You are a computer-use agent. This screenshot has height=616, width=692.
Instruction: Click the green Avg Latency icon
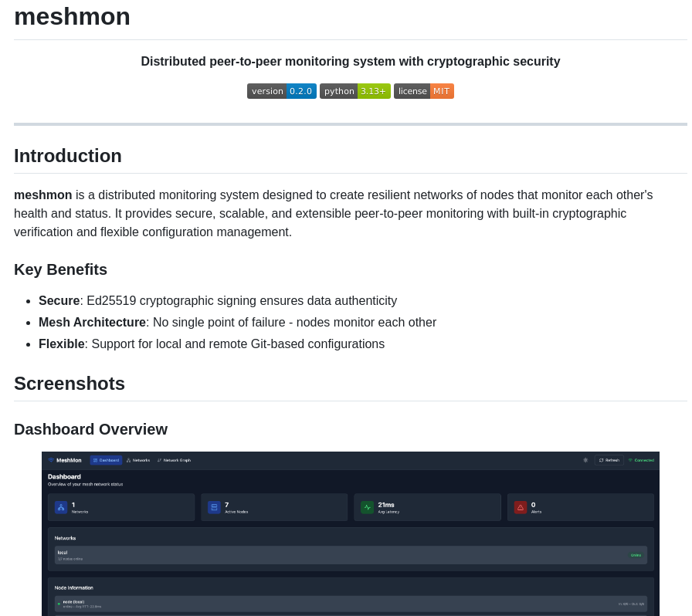point(367,507)
